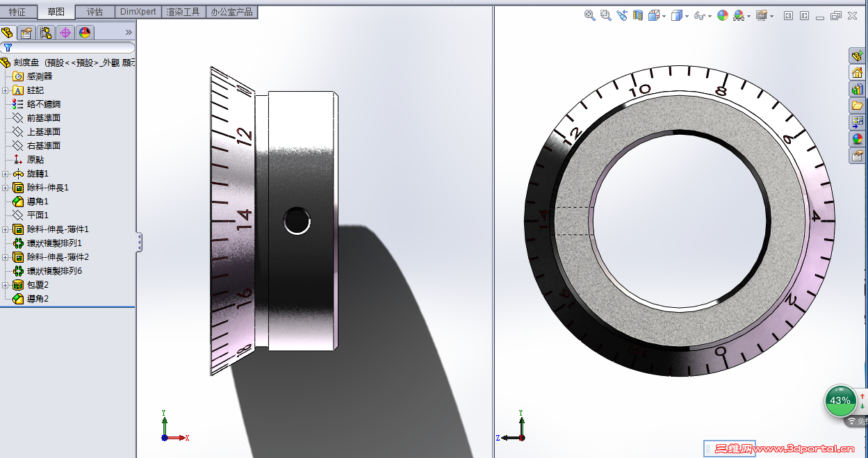The image size is (868, 458).
Task: Open the 评估 command tab
Action: coord(95,12)
